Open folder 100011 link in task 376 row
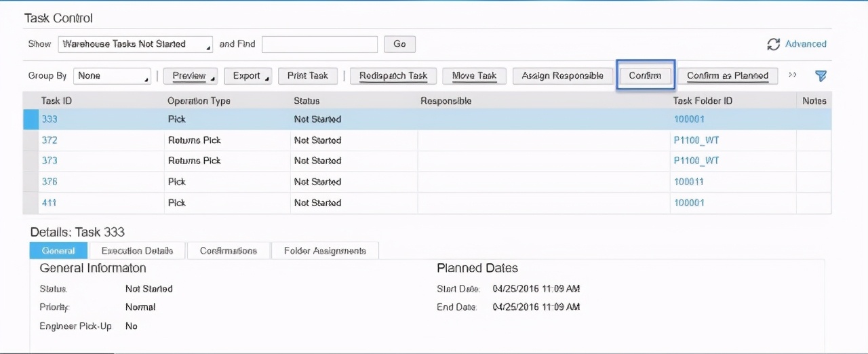868x354 pixels. pyautogui.click(x=689, y=182)
